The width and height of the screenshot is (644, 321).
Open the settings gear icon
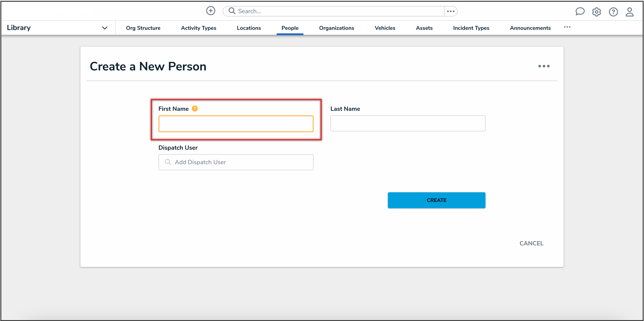click(596, 12)
